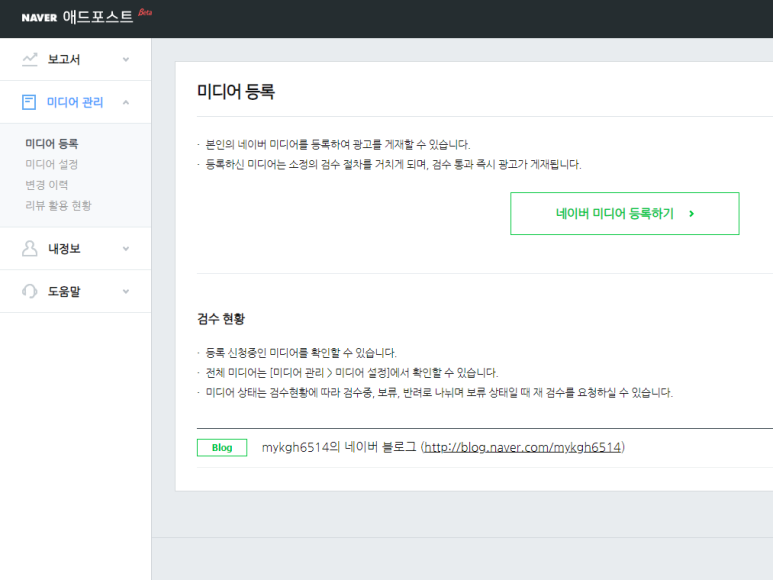Click the line starting 전체 미디어는

pyautogui.click(x=352, y=373)
